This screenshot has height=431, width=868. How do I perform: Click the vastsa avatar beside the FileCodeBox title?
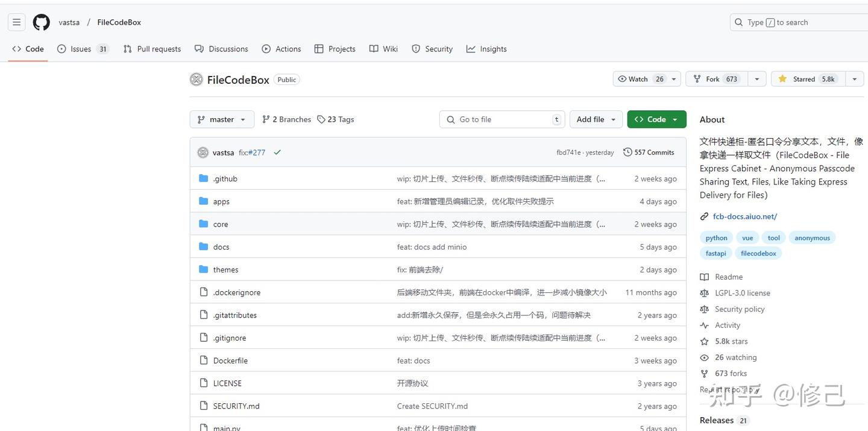click(196, 80)
